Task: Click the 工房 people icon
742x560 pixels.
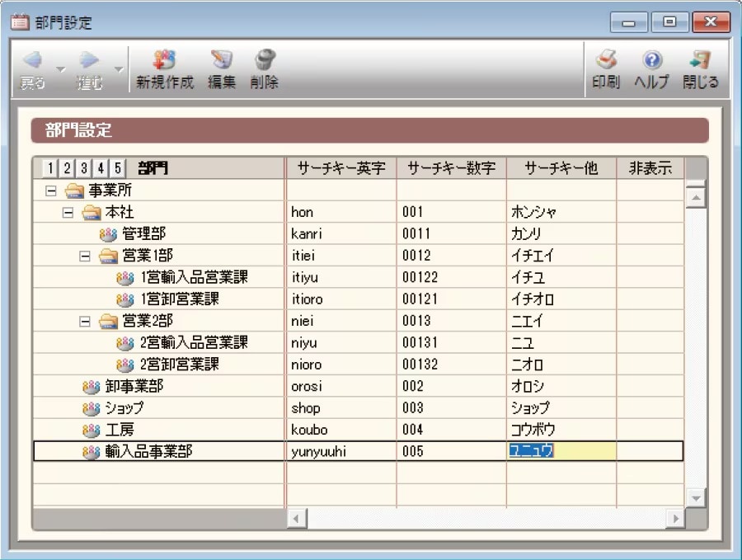Action: point(91,431)
